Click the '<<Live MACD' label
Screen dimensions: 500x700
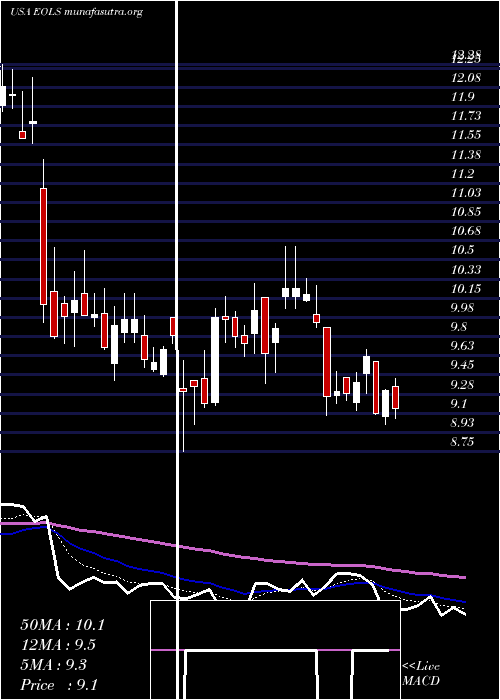(x=421, y=674)
